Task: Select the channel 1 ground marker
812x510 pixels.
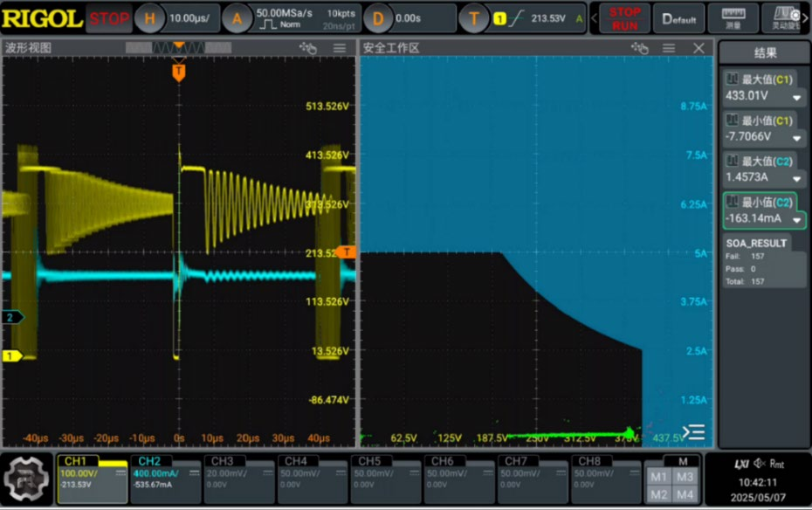Action: click(11, 355)
